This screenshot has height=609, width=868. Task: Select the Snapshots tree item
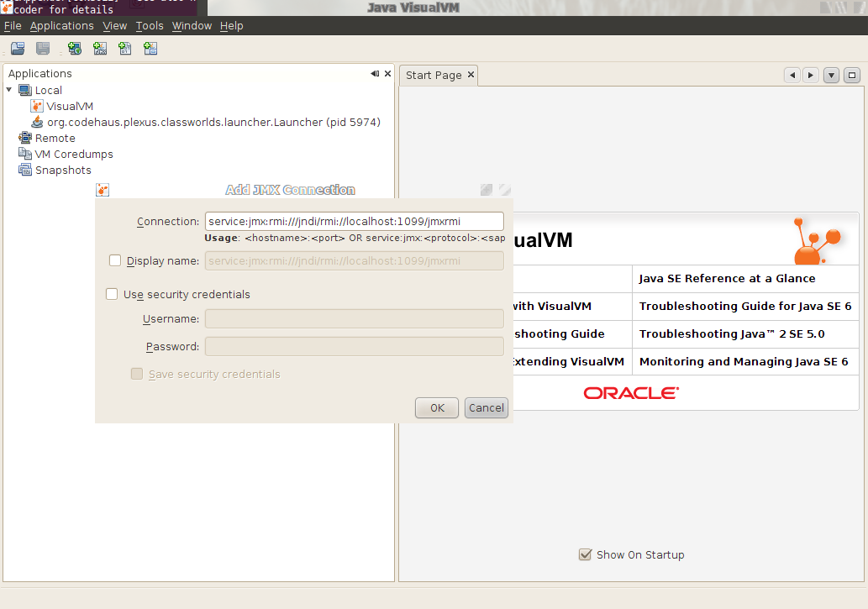(63, 170)
